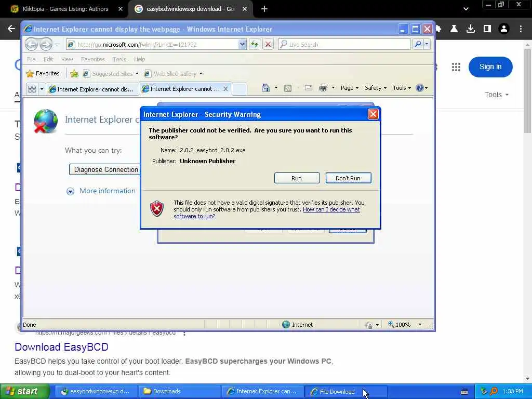Click the Add to Favorites Bar icon
Viewport: 532px width, 399px height.
click(74, 73)
